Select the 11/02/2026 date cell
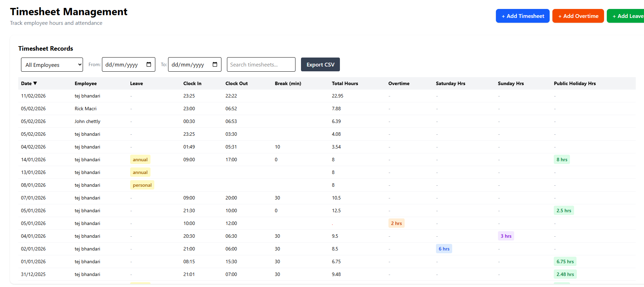 pyautogui.click(x=33, y=96)
